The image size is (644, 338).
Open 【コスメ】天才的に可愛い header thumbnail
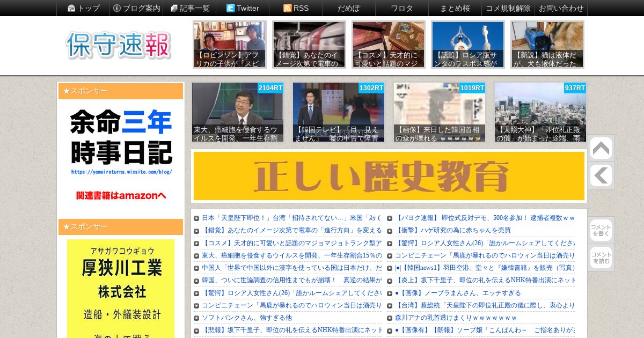pyautogui.click(x=389, y=45)
